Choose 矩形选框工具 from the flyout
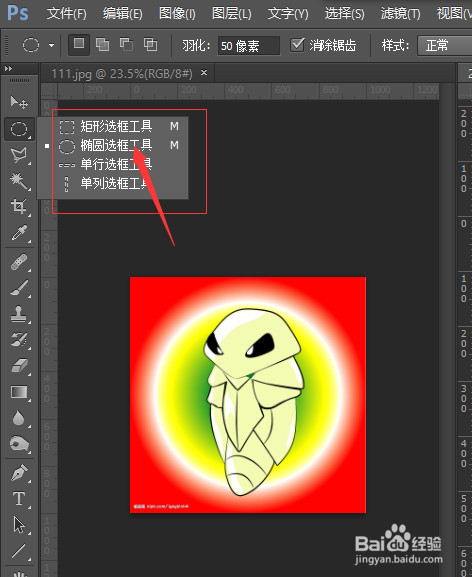 coord(113,127)
